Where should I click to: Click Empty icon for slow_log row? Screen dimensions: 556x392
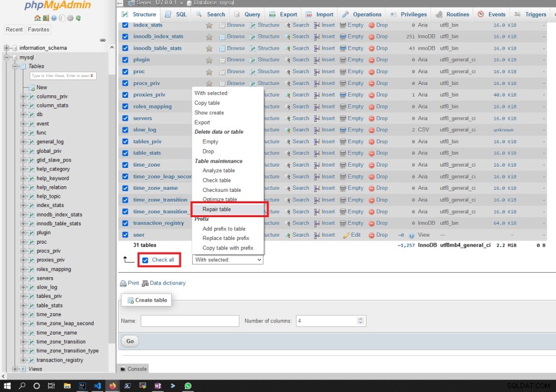(x=343, y=130)
